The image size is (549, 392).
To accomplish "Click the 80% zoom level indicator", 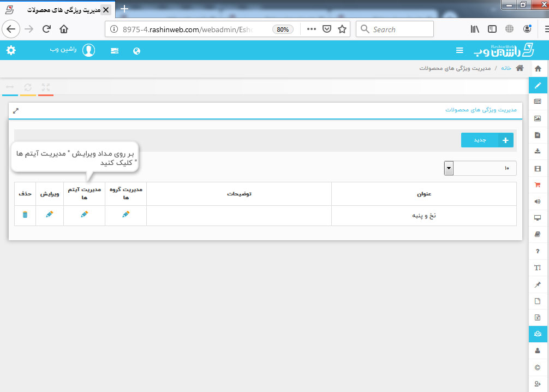I will [x=283, y=29].
